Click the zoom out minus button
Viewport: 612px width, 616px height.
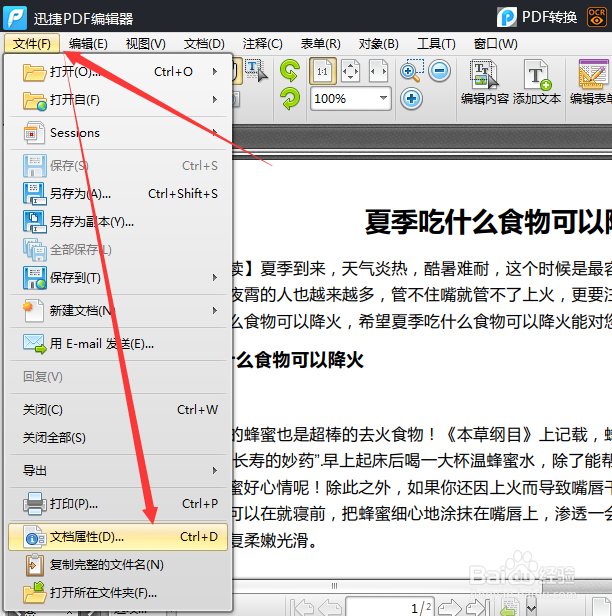pos(439,71)
